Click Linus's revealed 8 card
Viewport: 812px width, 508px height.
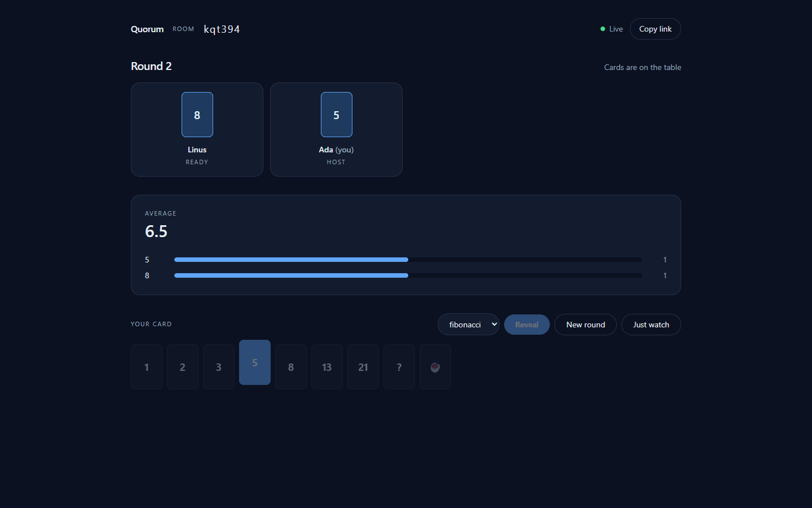pyautogui.click(x=197, y=115)
